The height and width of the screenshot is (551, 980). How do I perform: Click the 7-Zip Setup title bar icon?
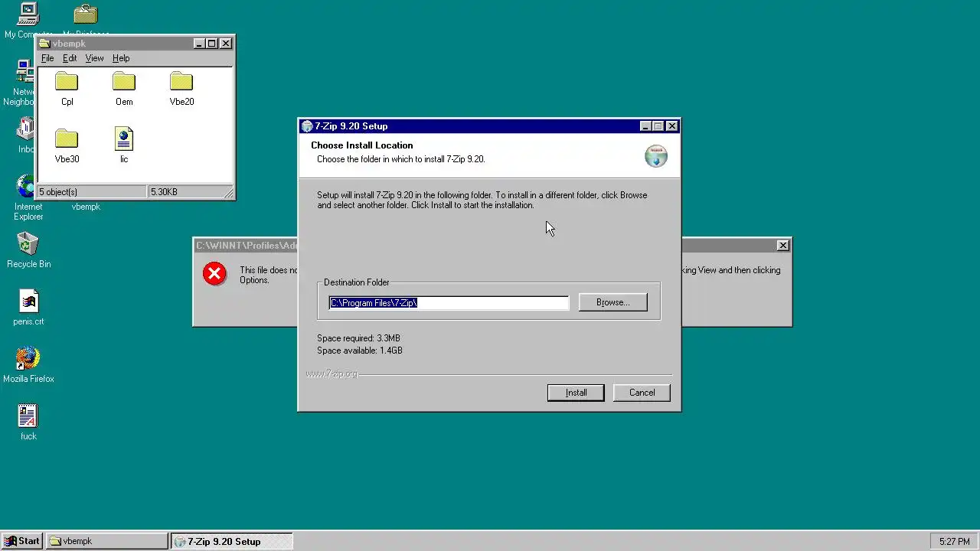[307, 126]
